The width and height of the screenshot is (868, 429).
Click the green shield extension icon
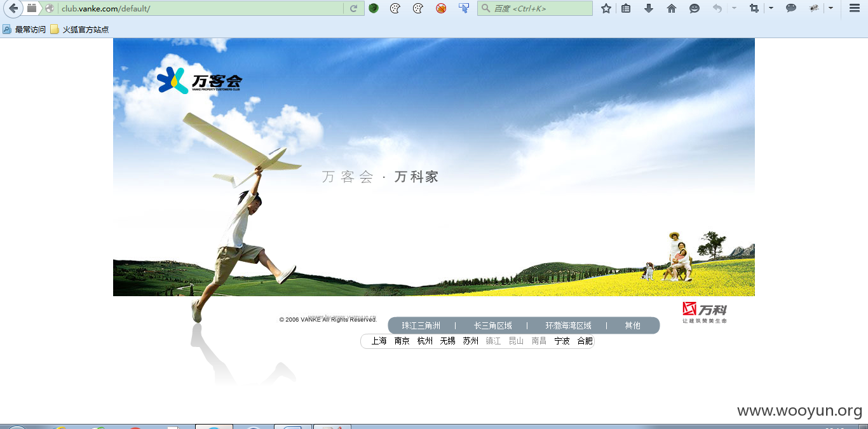(x=374, y=8)
